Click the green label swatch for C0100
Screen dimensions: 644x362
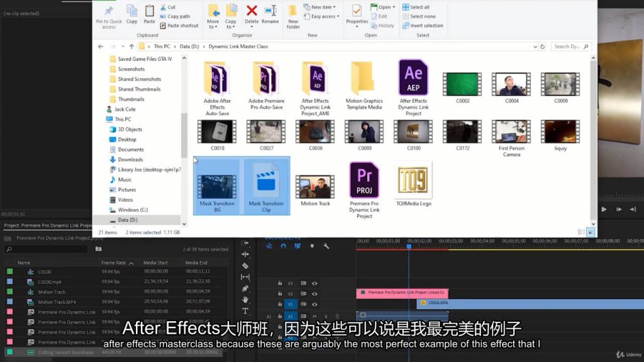pyautogui.click(x=10, y=271)
